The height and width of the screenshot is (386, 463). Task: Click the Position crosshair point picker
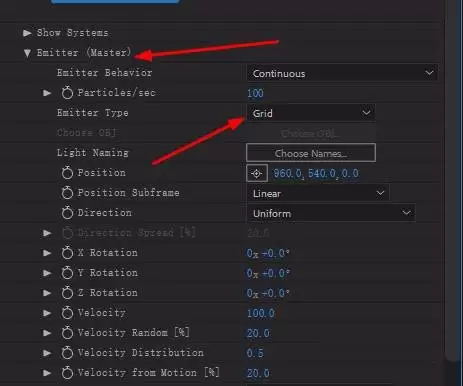pyautogui.click(x=257, y=173)
